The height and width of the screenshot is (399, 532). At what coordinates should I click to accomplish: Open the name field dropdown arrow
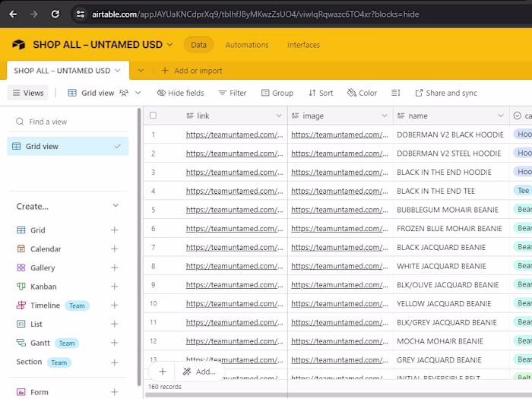(500, 116)
